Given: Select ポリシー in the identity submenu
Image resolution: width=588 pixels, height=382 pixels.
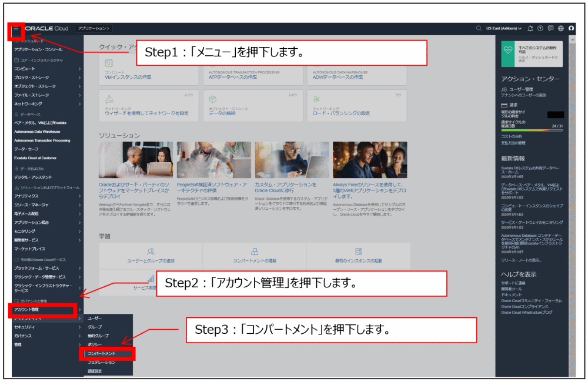Looking at the screenshot, I should coord(95,344).
